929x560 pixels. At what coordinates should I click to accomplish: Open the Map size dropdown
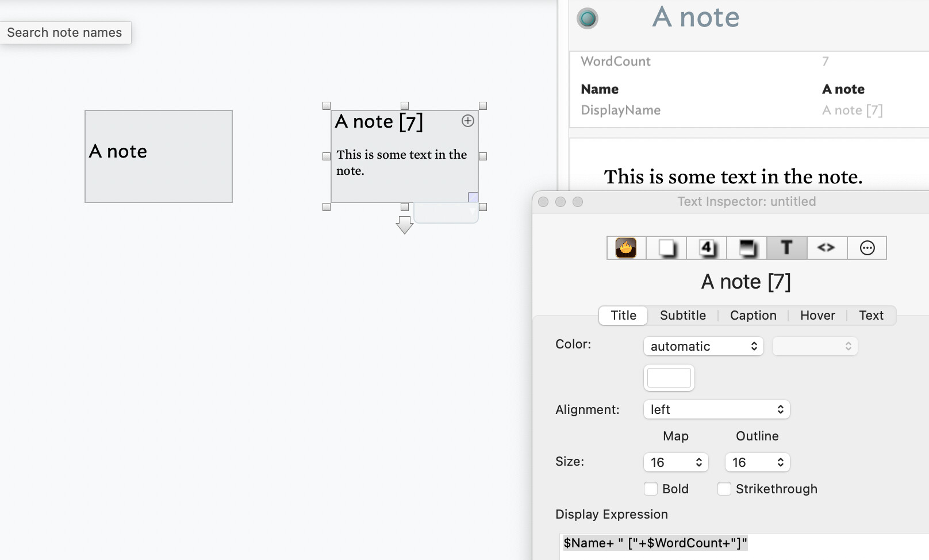675,462
